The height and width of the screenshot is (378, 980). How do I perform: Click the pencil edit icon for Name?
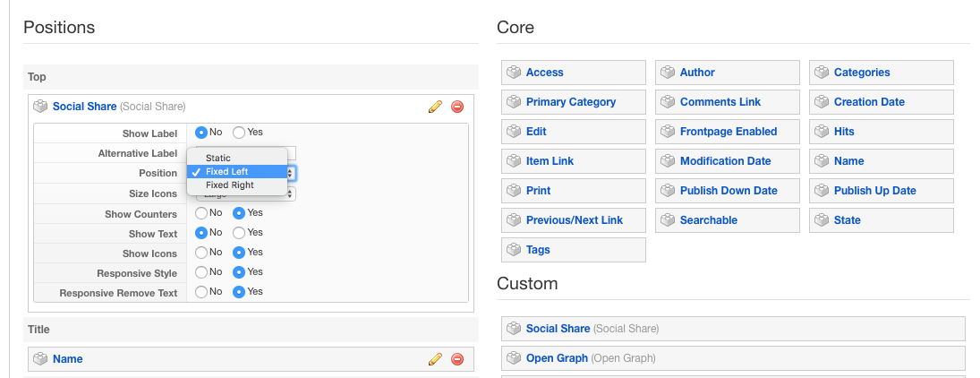click(435, 359)
